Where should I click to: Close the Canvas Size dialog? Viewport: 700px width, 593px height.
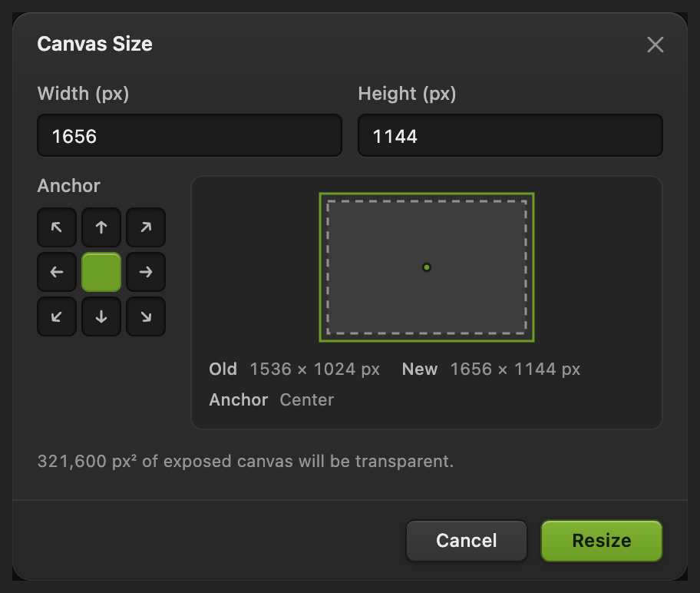655,45
